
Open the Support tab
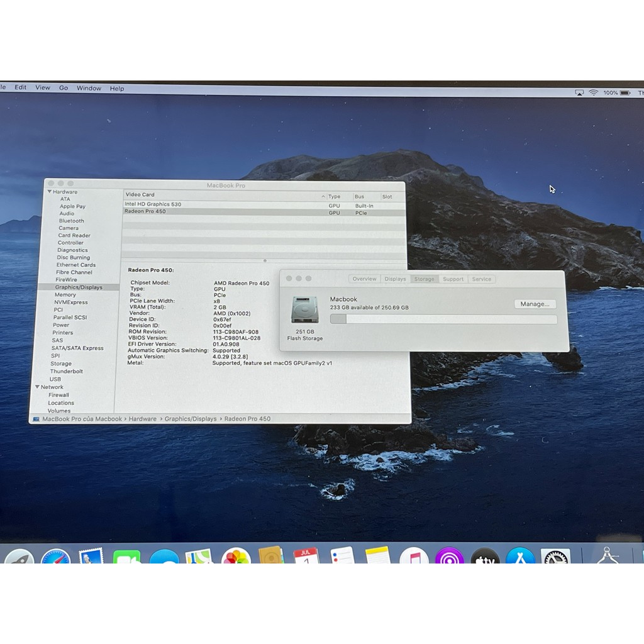click(453, 279)
